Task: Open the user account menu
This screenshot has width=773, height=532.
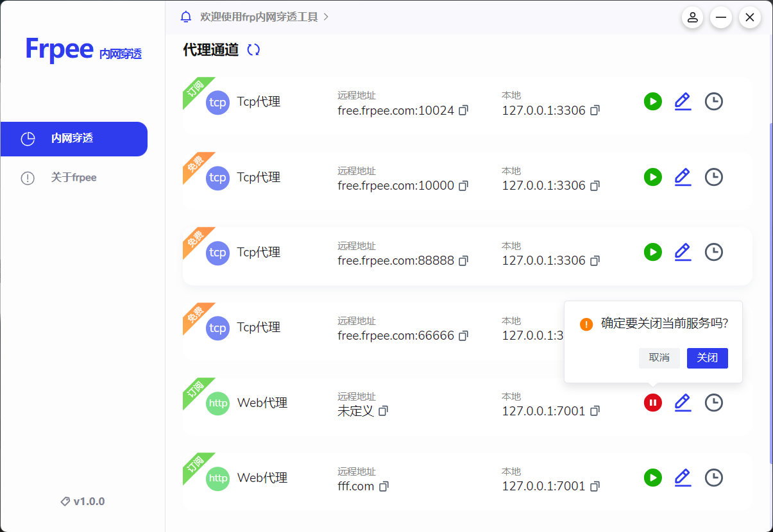Action: [692, 17]
